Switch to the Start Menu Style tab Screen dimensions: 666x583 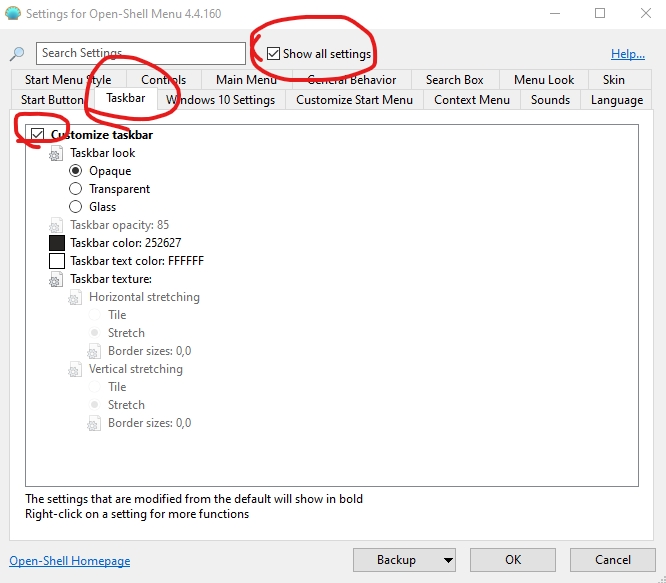click(68, 80)
